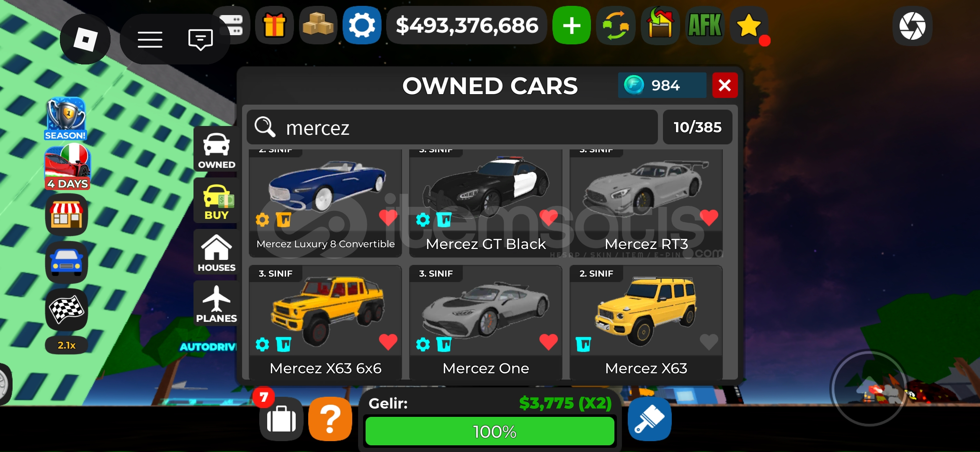Open the orange question mark help button
Screen dimensions: 980x452
click(x=330, y=419)
